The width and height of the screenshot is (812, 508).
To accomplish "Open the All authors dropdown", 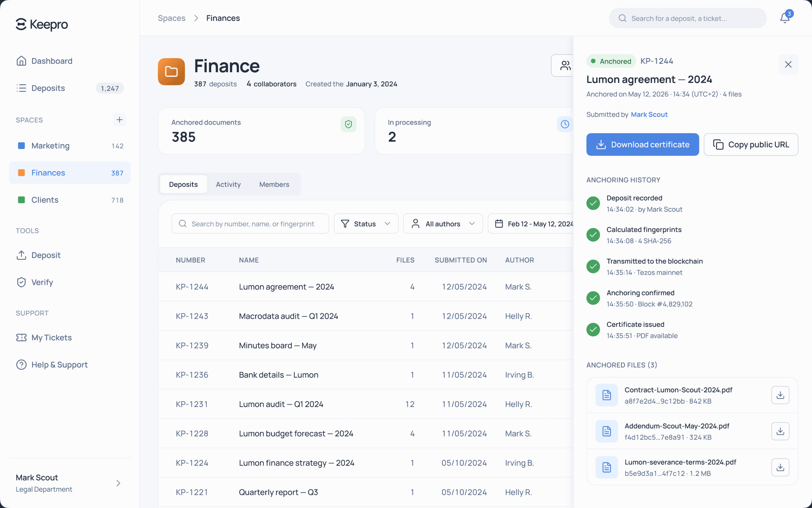I will (x=443, y=224).
